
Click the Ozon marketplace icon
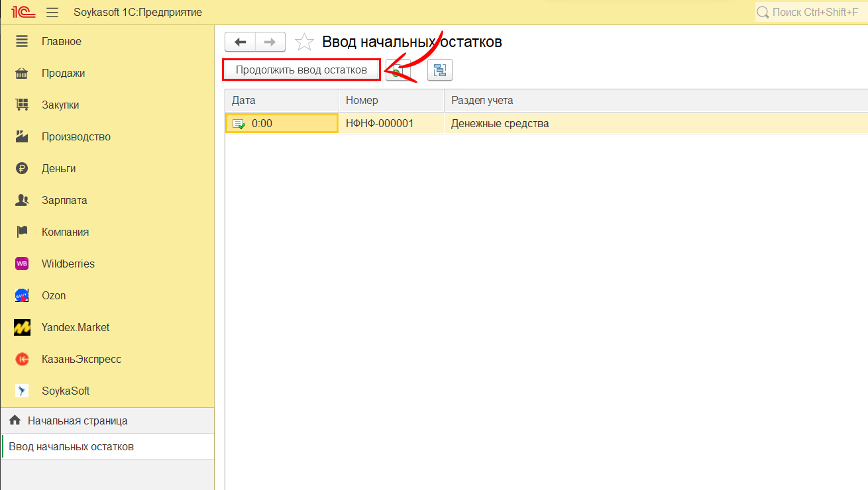(22, 295)
